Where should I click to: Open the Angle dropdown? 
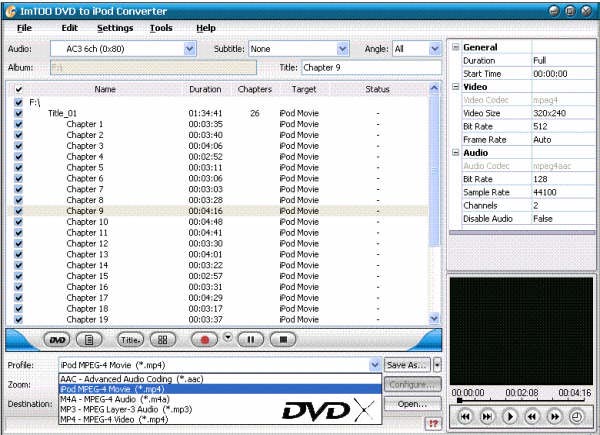tap(435, 49)
